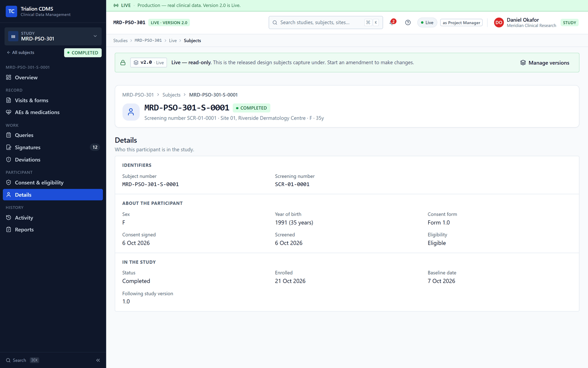This screenshot has width=588, height=368.
Task: Focus the Search studies, subjects, sites field
Action: pos(326,22)
